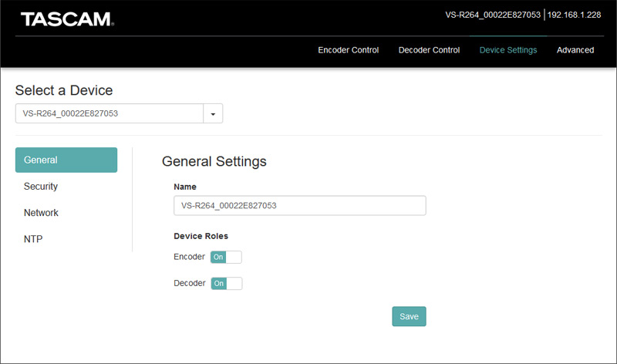Image resolution: width=617 pixels, height=364 pixels.
Task: Click the Name text input field
Action: point(299,206)
